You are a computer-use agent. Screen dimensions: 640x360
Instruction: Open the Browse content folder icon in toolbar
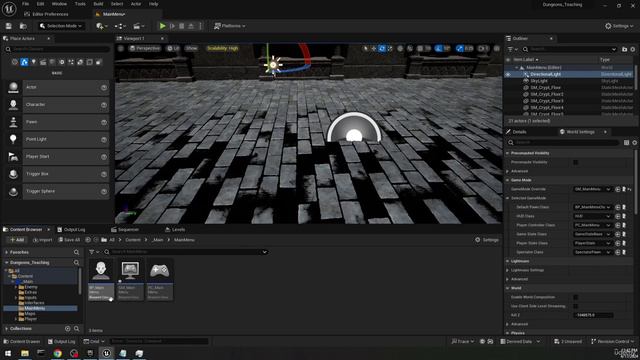[23, 26]
